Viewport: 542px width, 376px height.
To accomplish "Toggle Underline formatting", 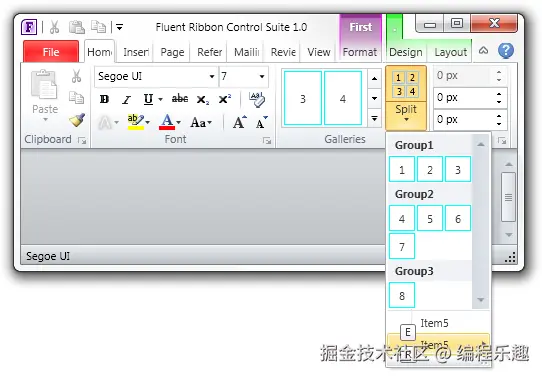I will [x=148, y=100].
